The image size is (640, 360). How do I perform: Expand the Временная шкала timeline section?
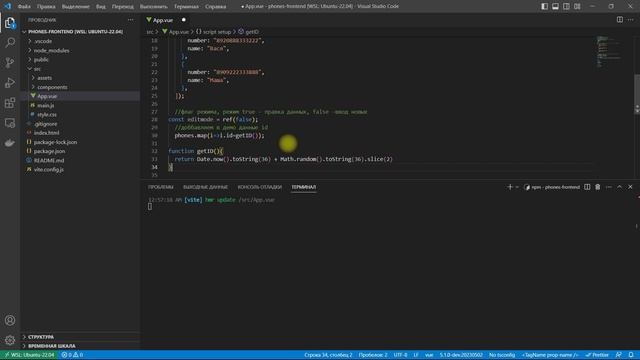click(51, 346)
